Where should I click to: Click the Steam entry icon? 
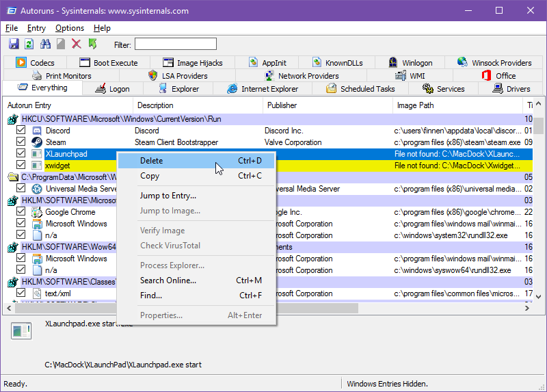point(37,142)
